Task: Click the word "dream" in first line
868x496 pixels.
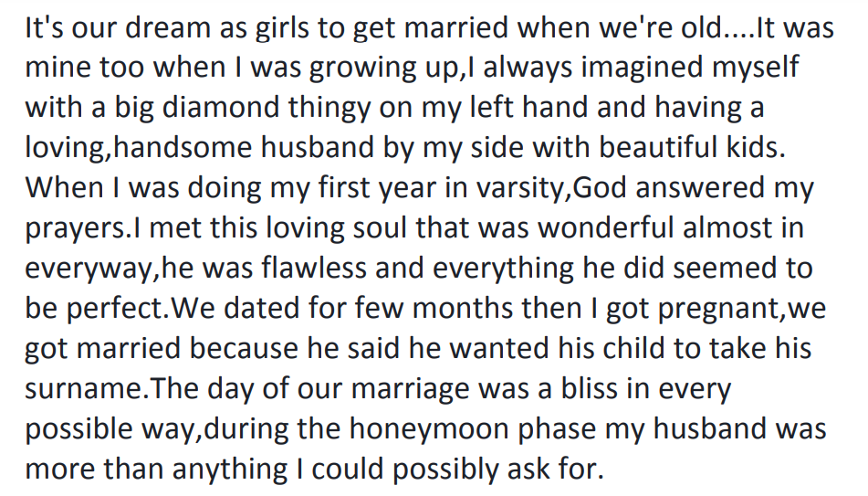Action: tap(164, 27)
